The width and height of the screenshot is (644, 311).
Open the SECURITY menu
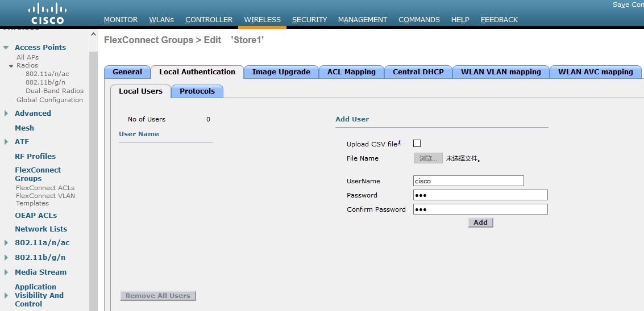[x=310, y=20]
